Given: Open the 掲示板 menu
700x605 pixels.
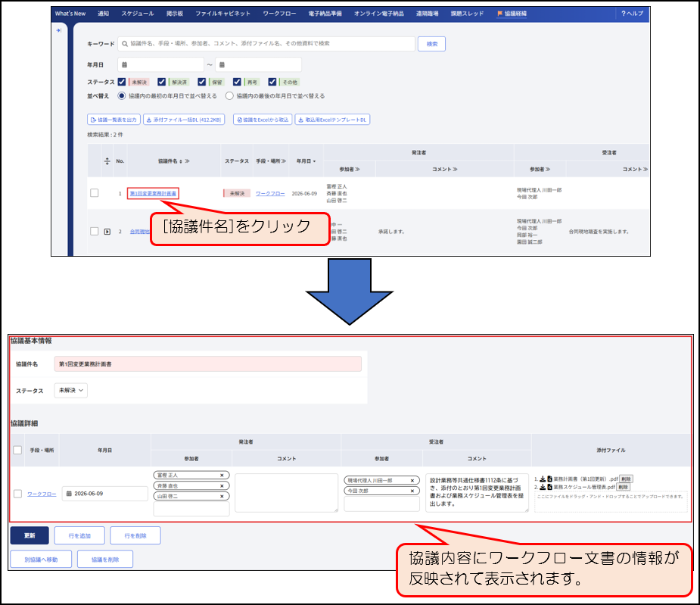Looking at the screenshot, I should [x=175, y=14].
